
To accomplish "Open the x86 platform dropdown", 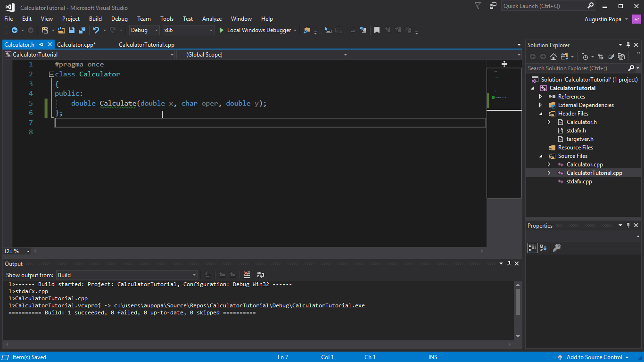I will click(210, 30).
